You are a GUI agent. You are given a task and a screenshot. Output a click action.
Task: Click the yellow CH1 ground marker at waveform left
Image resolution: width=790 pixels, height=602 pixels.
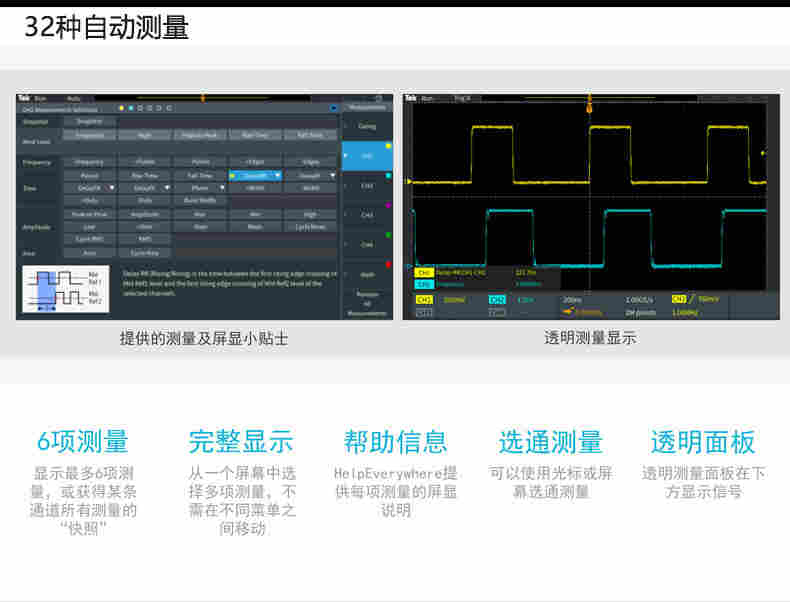[408, 181]
